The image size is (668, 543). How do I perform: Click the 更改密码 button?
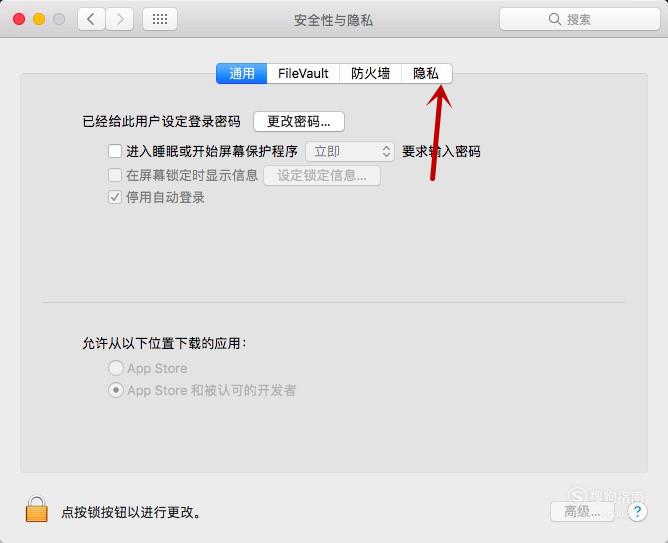299,122
